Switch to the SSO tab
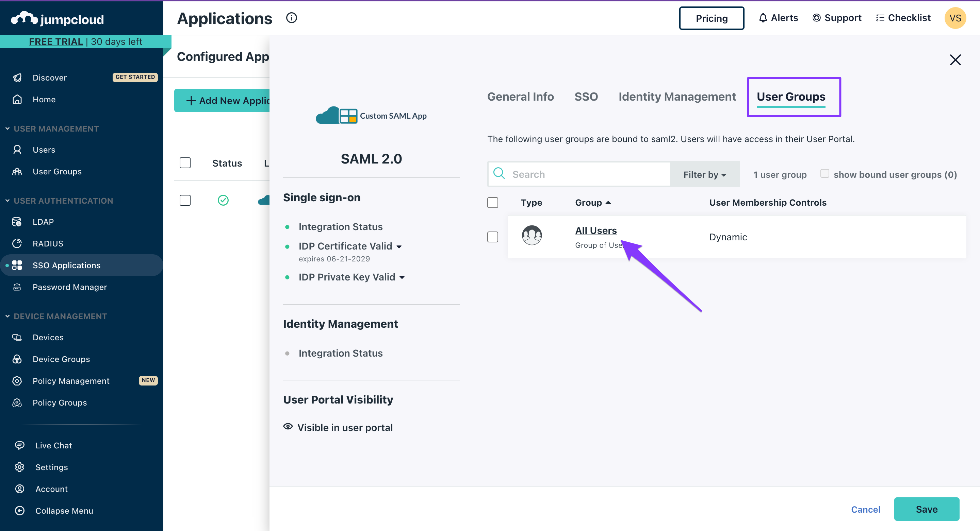The width and height of the screenshot is (980, 531). [x=586, y=97]
